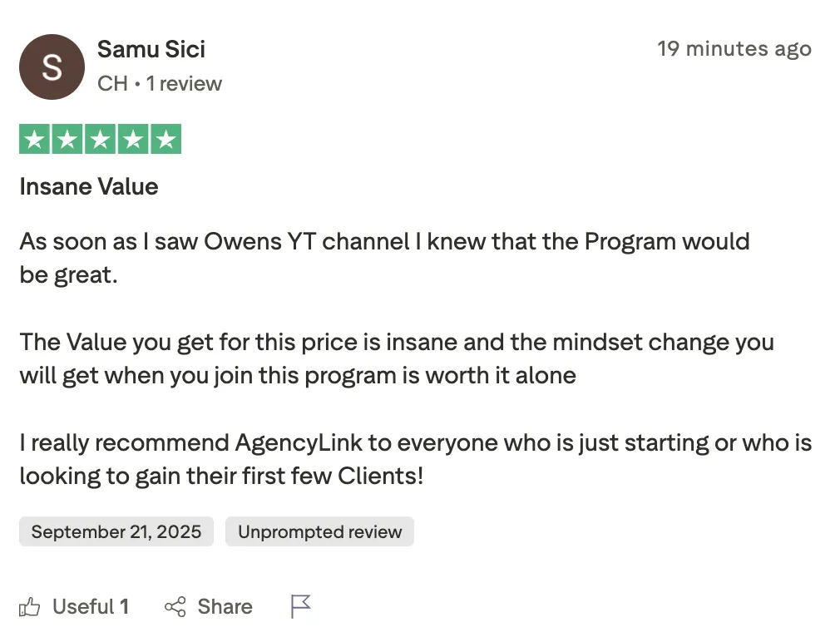840x637 pixels.
Task: Click the "CH • 1 review" reviewer info
Action: [x=160, y=84]
